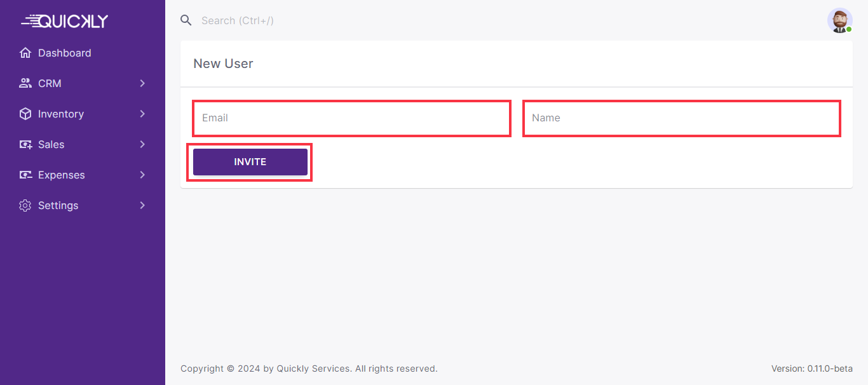
Task: Click the Sales cash icon
Action: [25, 144]
